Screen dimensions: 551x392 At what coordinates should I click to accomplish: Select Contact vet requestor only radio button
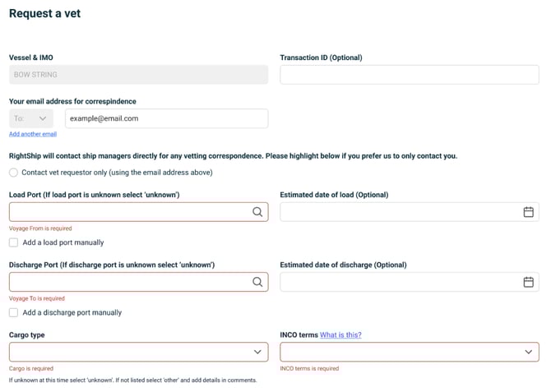[x=13, y=173]
